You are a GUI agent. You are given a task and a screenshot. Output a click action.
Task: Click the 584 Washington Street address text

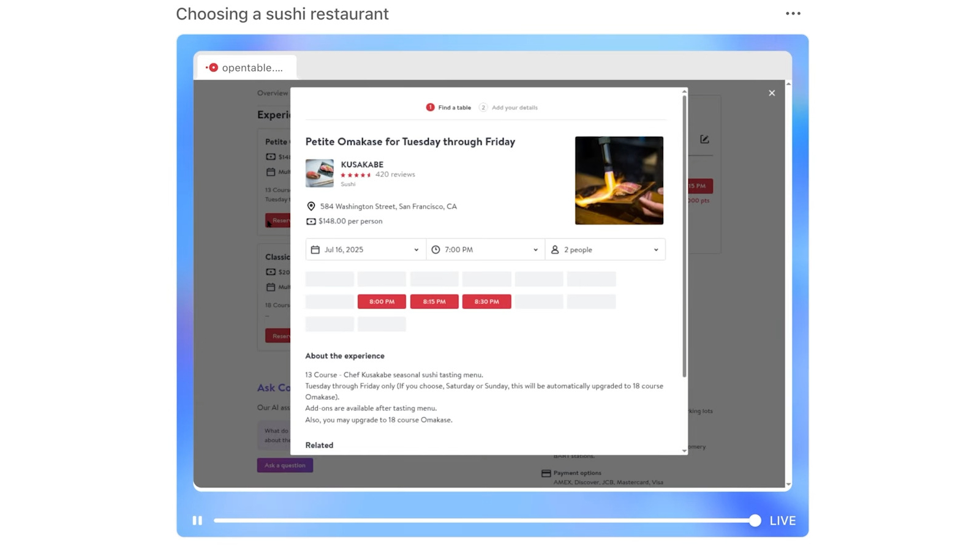[x=388, y=206]
